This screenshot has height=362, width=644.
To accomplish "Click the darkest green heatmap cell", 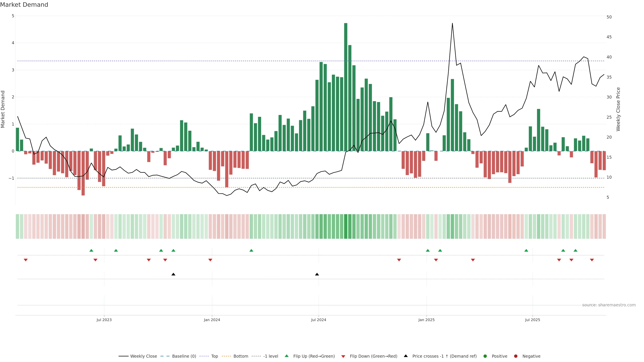I will (x=346, y=226).
